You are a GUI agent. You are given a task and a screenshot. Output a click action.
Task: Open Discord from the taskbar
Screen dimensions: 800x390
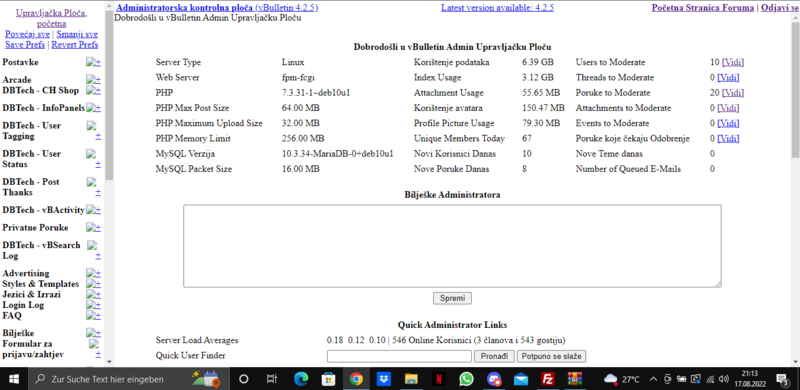493,379
